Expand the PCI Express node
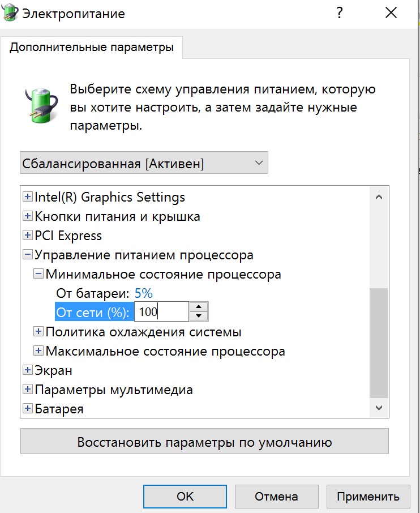 28,235
